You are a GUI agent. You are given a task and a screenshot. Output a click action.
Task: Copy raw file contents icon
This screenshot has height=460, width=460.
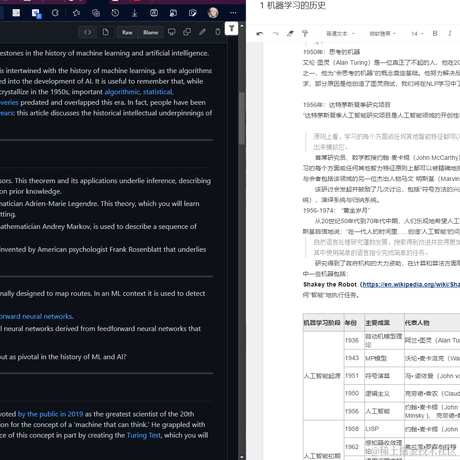tap(187, 32)
